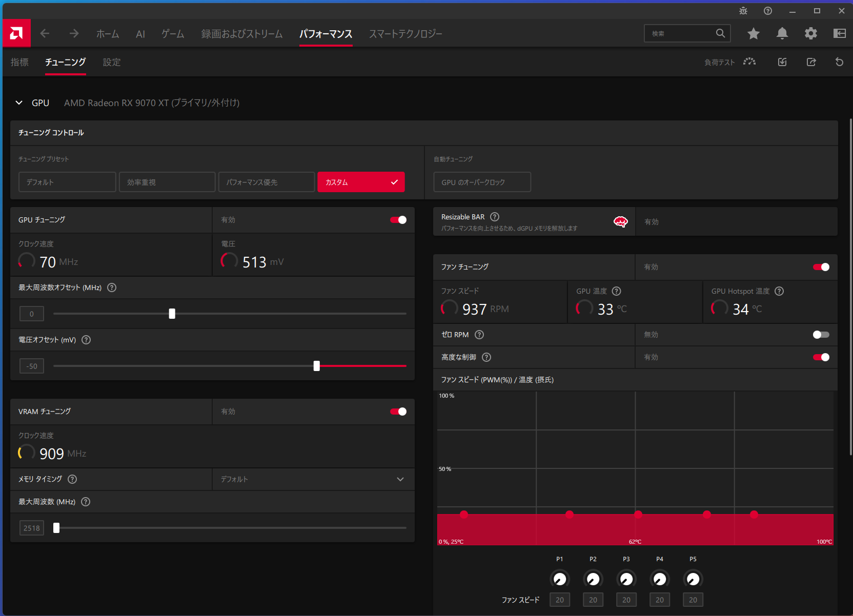This screenshot has height=616, width=853.
Task: Open the ゲーム tab
Action: click(173, 34)
